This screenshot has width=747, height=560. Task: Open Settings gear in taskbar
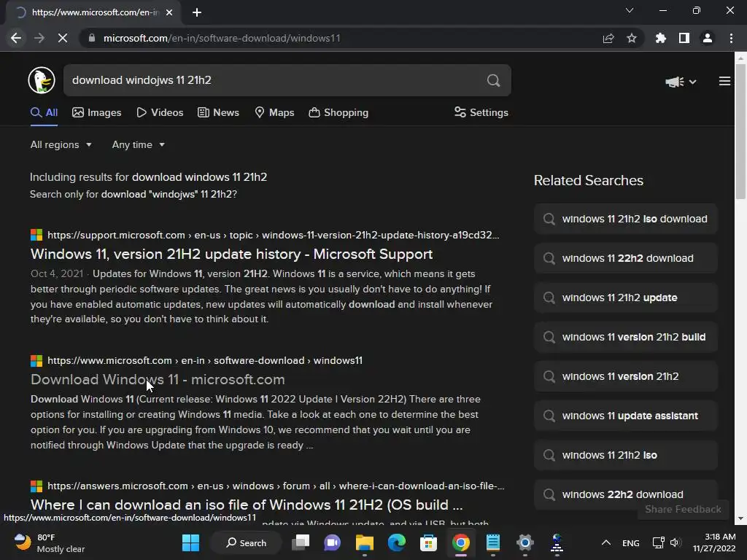click(x=525, y=542)
